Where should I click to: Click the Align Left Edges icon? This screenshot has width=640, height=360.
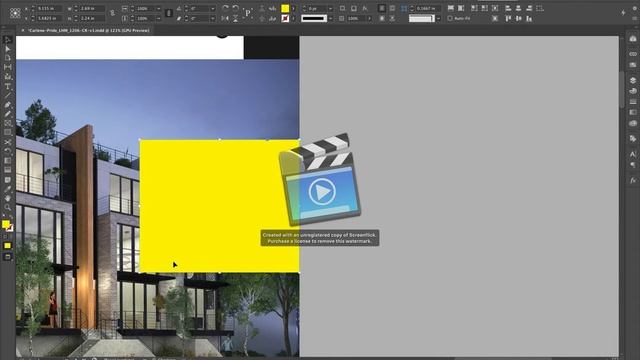point(508,8)
